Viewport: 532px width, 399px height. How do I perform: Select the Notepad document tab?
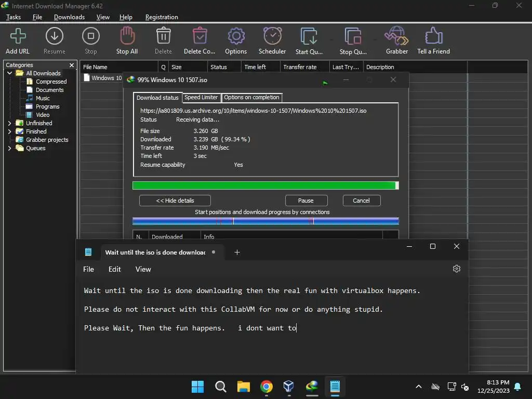[163, 252]
